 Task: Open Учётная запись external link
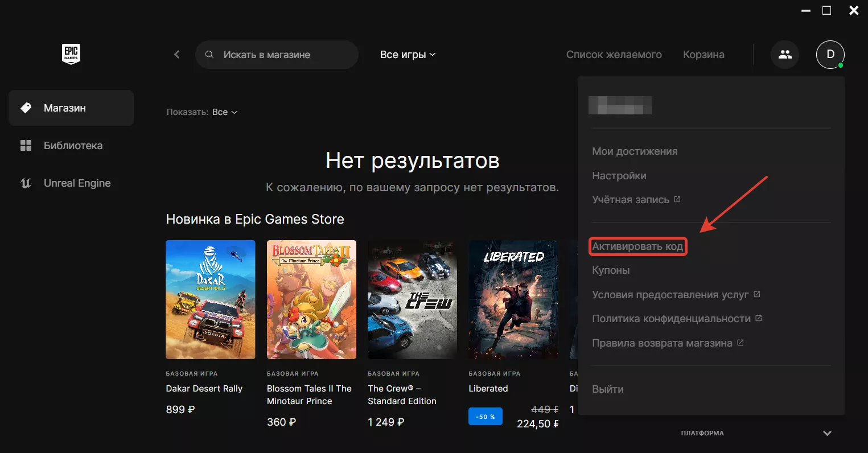pyautogui.click(x=636, y=200)
